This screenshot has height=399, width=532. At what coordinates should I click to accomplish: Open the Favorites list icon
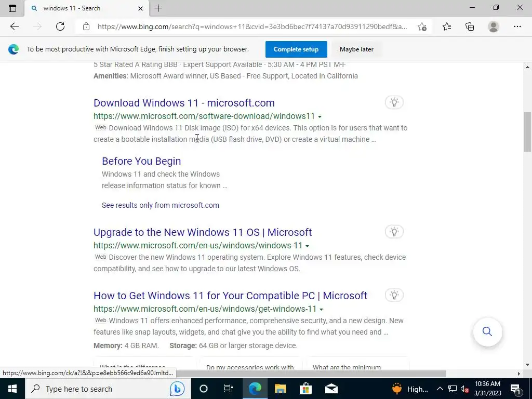click(447, 26)
